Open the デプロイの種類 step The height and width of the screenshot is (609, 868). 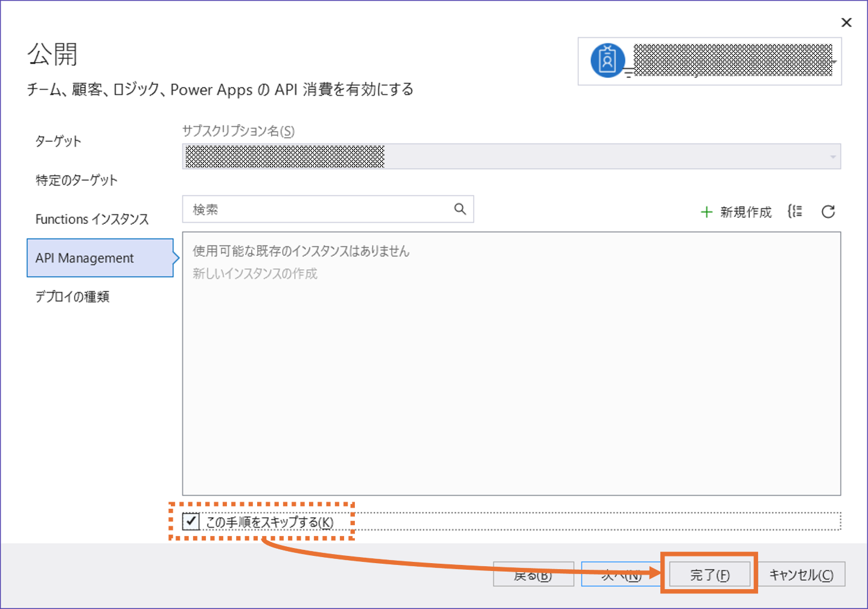coord(71,296)
